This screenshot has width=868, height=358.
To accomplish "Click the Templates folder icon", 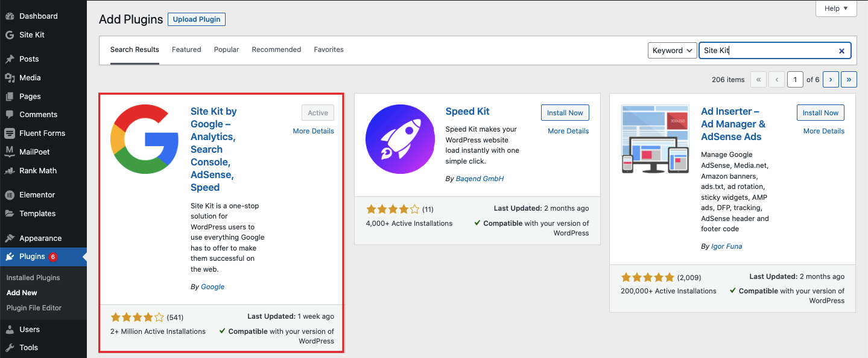I will (10, 214).
